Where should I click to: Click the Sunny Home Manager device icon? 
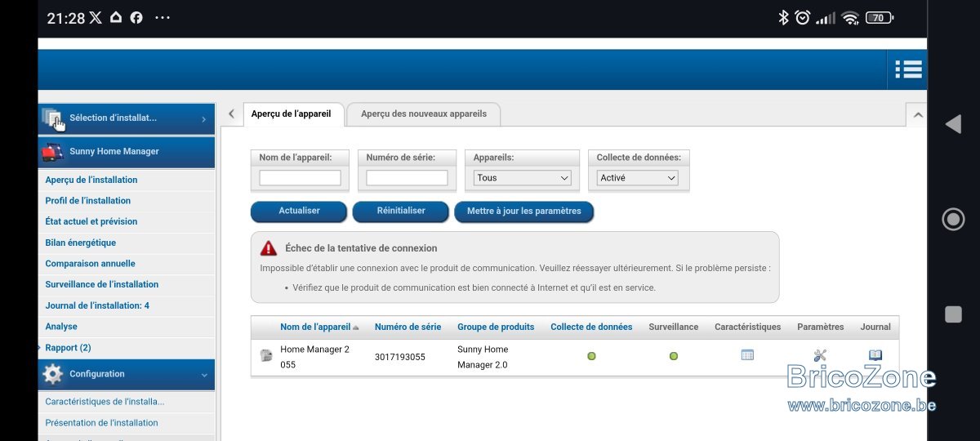tap(52, 152)
